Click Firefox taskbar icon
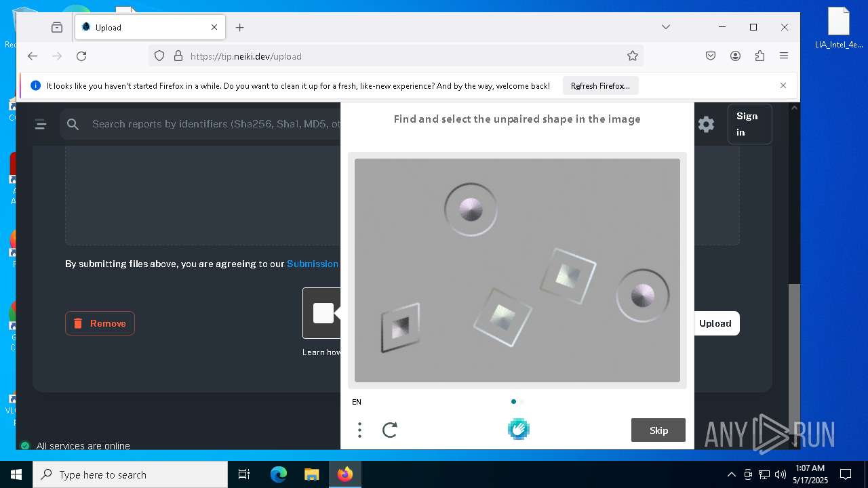 (344, 474)
